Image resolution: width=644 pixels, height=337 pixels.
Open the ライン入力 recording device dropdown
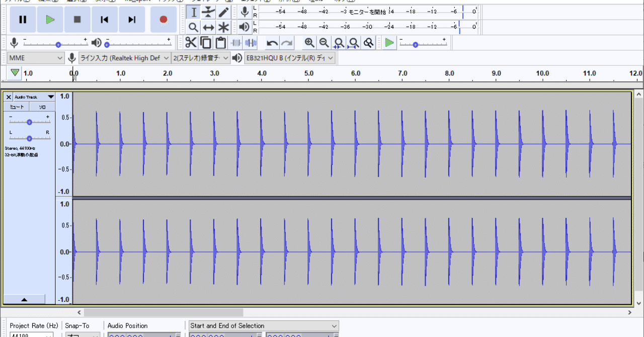126,58
